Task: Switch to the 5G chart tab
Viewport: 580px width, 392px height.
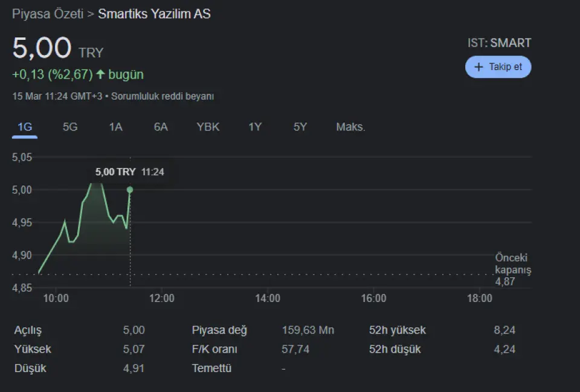Action: click(x=70, y=127)
